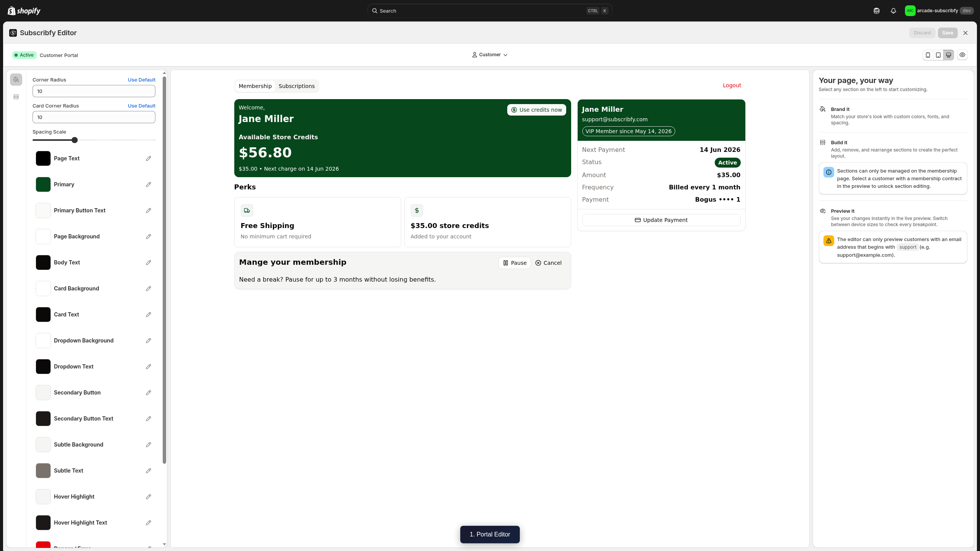Edit Primary Button Text pencil icon
This screenshot has width=980, height=551.
pos(149,210)
